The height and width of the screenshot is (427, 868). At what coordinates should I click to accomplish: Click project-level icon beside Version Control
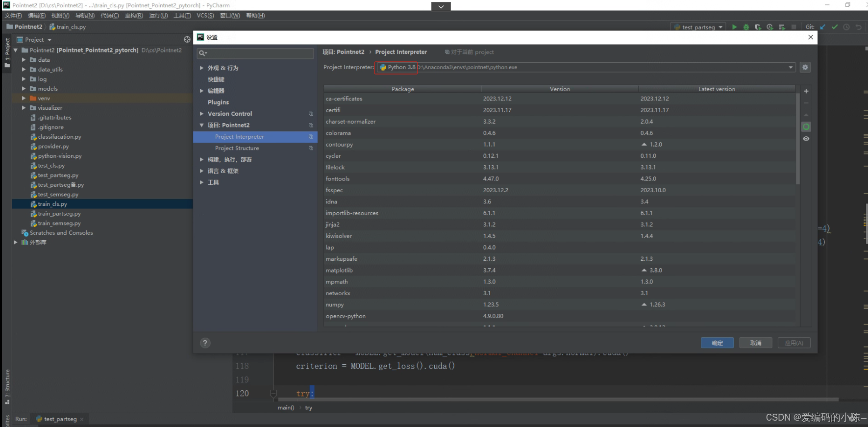(x=311, y=114)
